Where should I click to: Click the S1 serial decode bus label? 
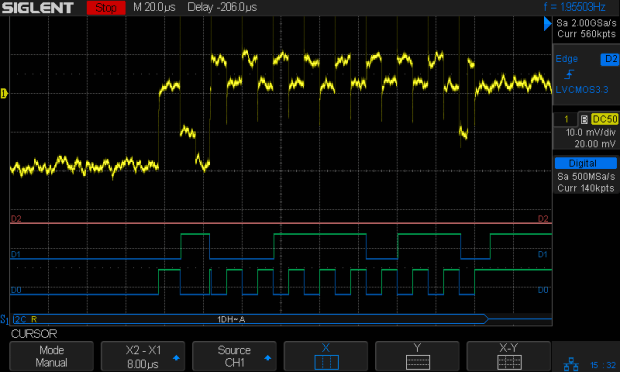pos(4,319)
